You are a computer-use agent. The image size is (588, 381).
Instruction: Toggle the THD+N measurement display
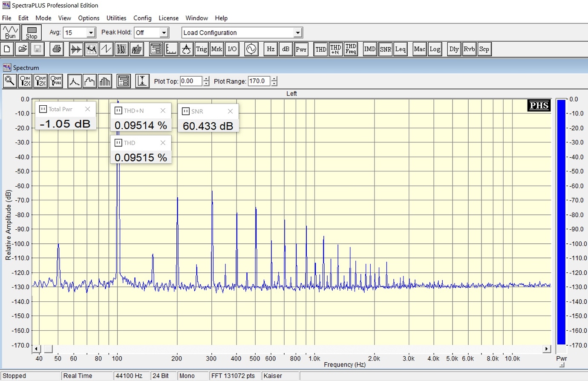[336, 49]
